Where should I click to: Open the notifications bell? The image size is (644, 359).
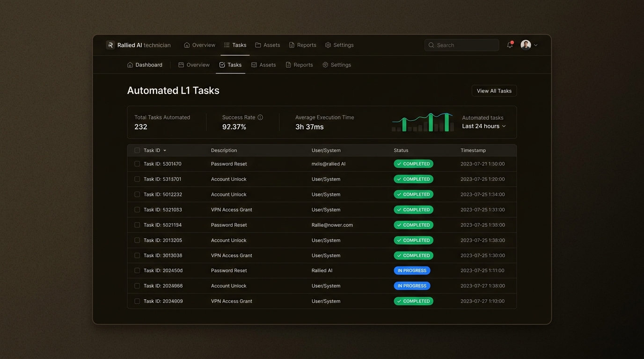[510, 45]
